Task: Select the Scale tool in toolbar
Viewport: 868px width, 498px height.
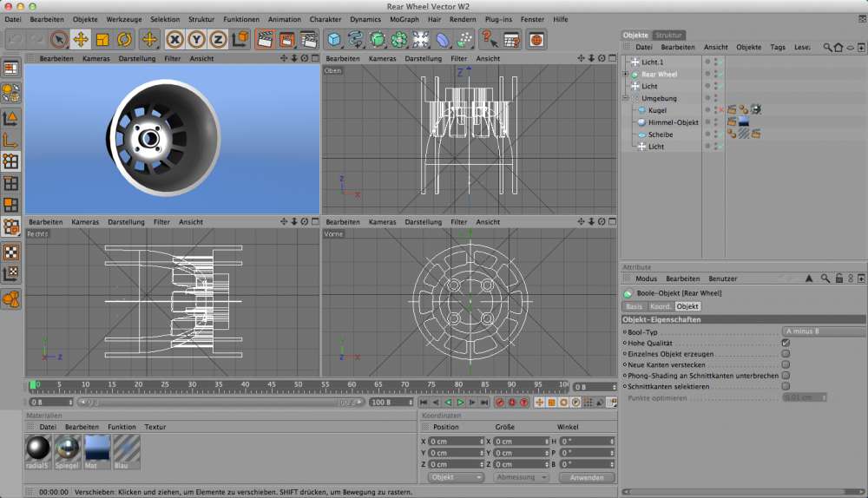Action: (102, 39)
